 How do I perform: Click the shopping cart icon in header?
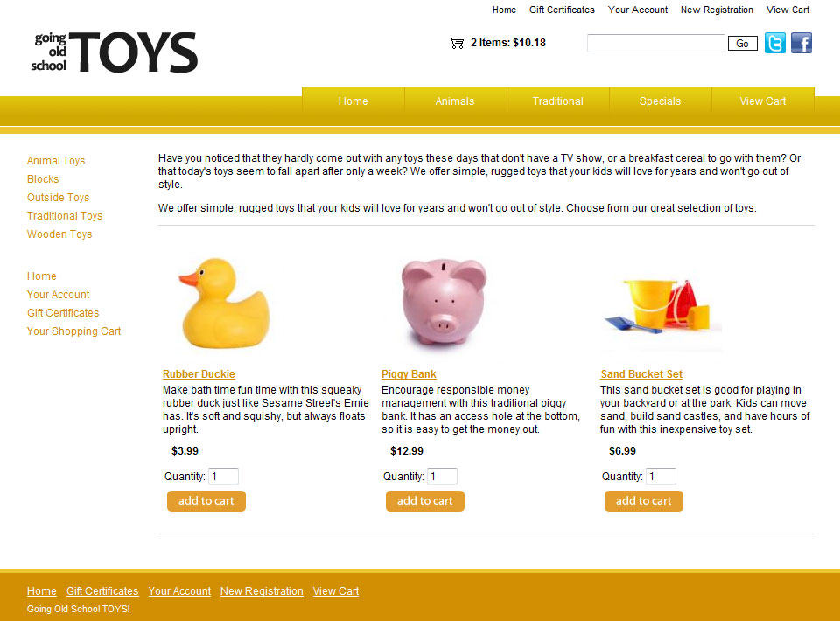[457, 44]
